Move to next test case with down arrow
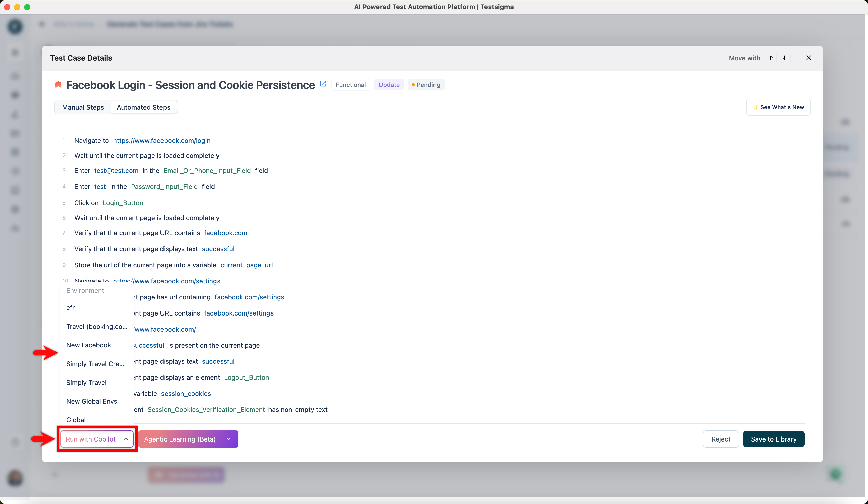The width and height of the screenshot is (868, 504). tap(785, 58)
